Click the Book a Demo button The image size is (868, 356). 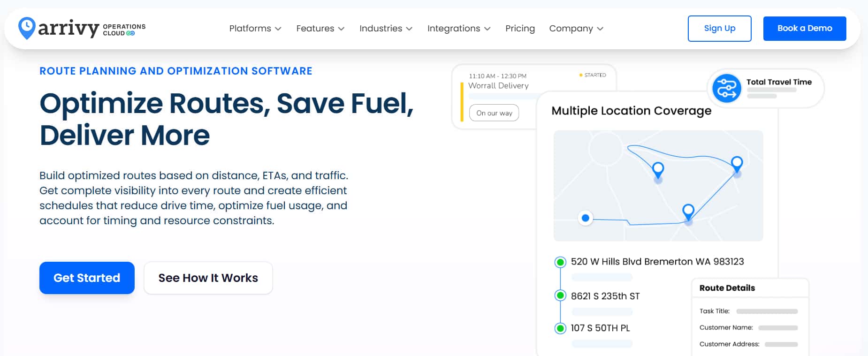click(x=804, y=29)
